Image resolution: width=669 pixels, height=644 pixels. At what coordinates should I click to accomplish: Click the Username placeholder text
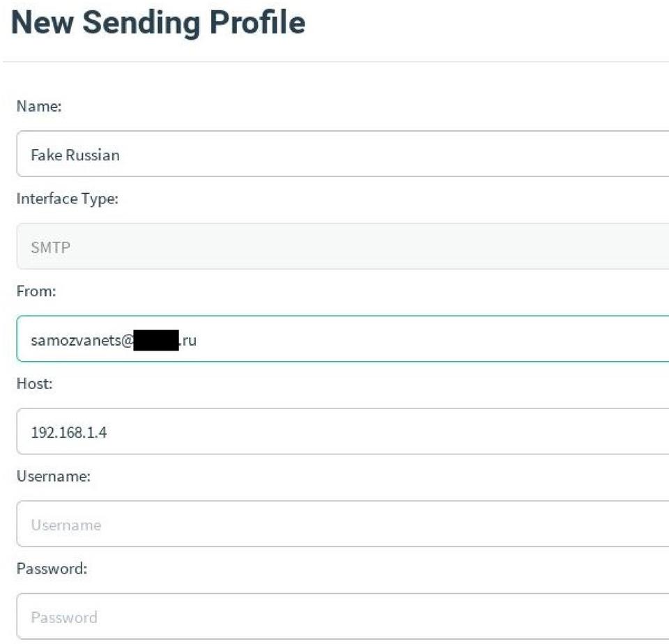66,525
